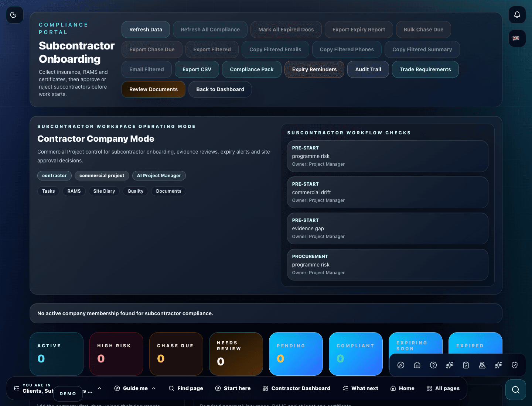Viewport: 532px width, 406px height.
Task: Click the compass icon in the floating toolbar
Action: pos(401,365)
